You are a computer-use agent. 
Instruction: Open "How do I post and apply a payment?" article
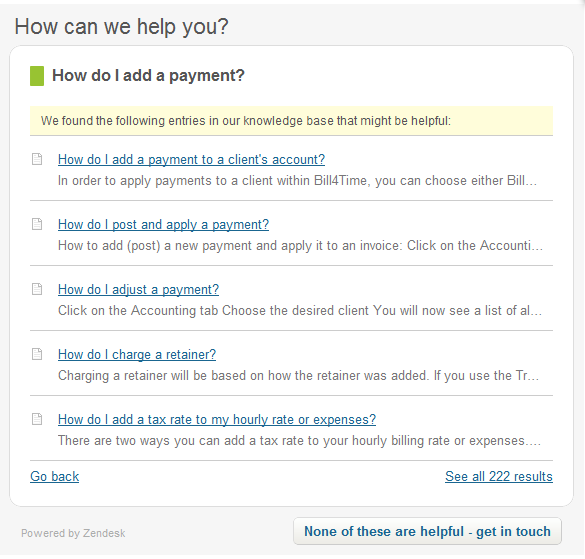tap(163, 224)
